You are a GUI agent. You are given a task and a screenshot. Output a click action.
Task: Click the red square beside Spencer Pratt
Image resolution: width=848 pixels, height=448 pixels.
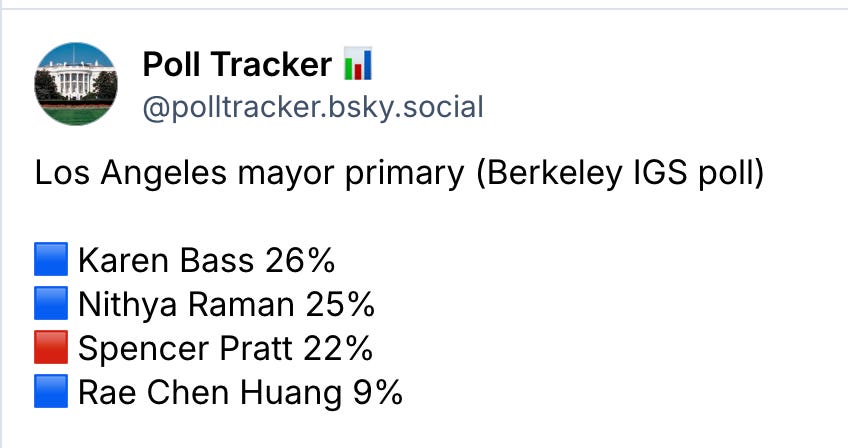[51, 347]
